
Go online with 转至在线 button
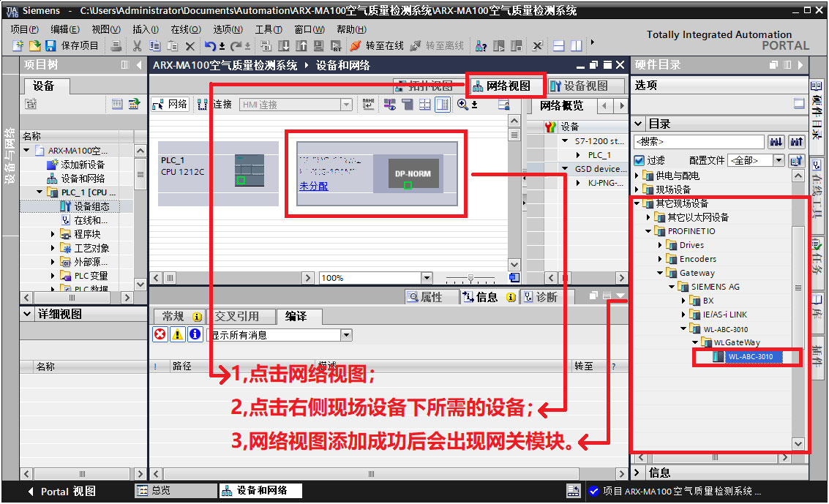coord(377,46)
